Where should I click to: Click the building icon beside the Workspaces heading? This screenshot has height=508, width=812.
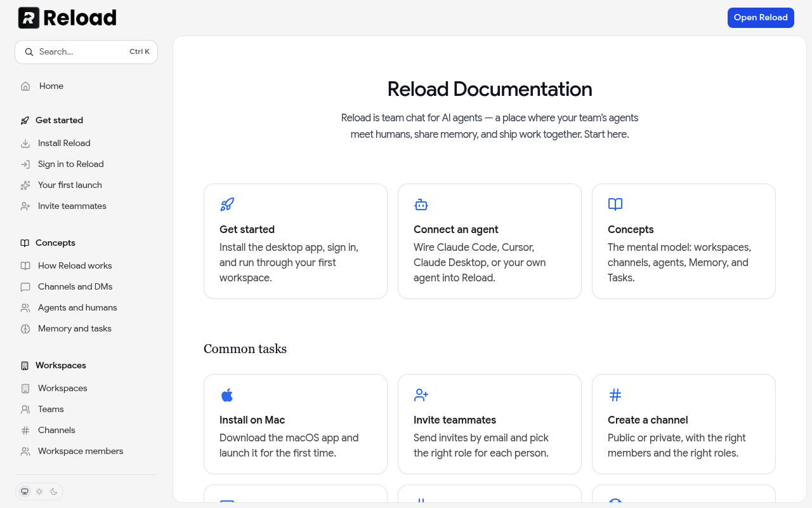pyautogui.click(x=25, y=366)
